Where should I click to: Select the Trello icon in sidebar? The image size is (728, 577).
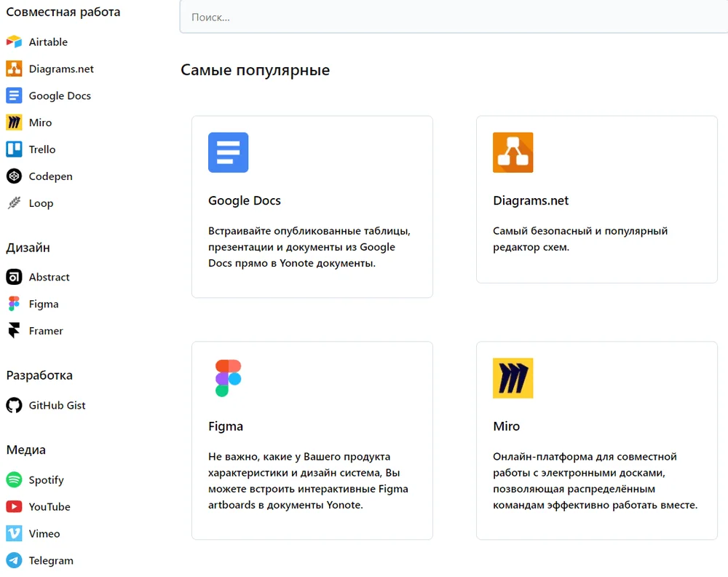tap(14, 149)
